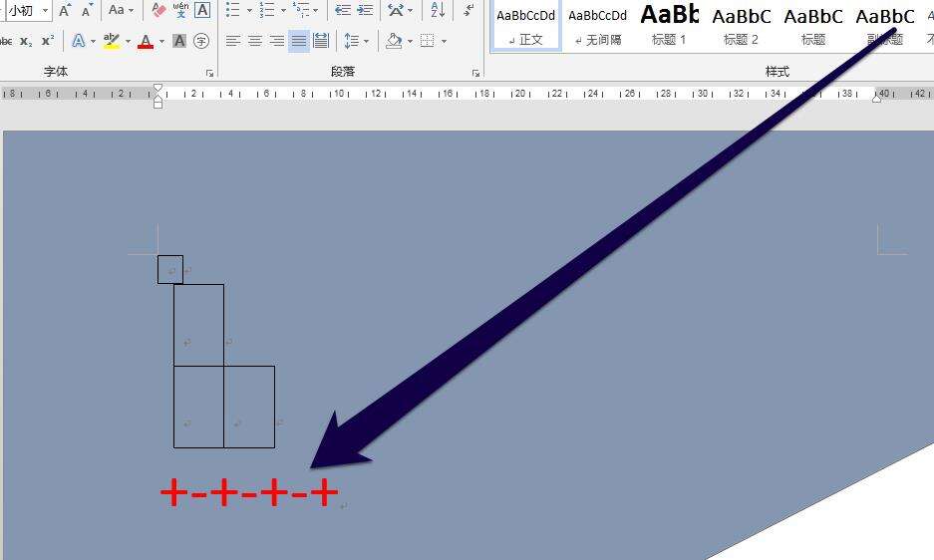This screenshot has height=560, width=934.
Task: Increase font size with the grow font button
Action: click(x=66, y=10)
